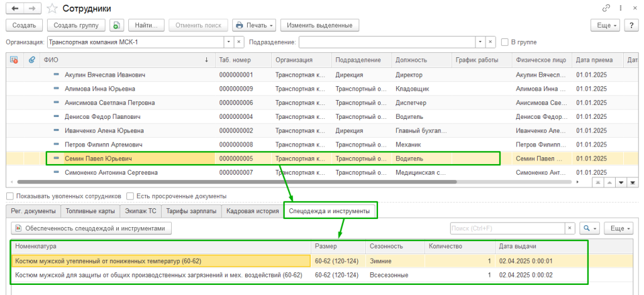Screen dimensions: 644x295
Task: Click the back navigation arrow
Action: tap(14, 8)
